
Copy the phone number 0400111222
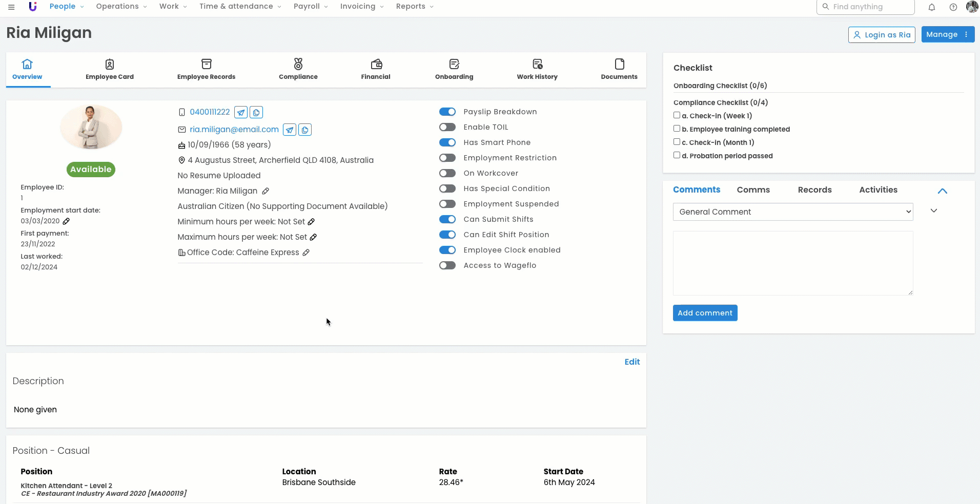click(x=256, y=112)
